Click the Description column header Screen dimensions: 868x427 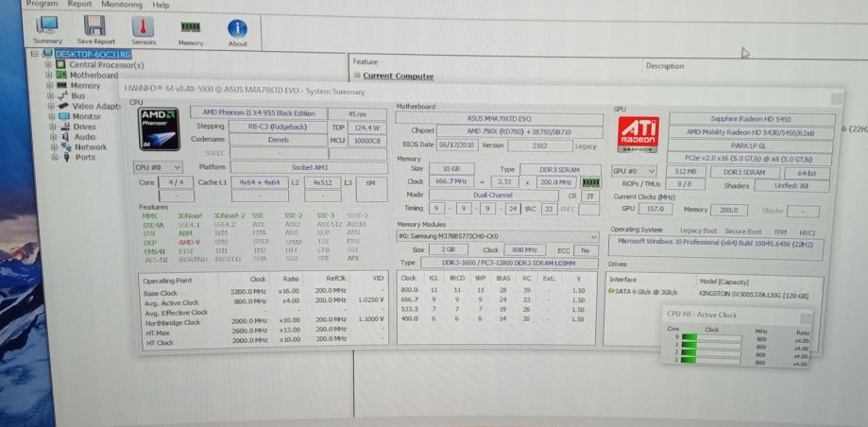[x=665, y=66]
